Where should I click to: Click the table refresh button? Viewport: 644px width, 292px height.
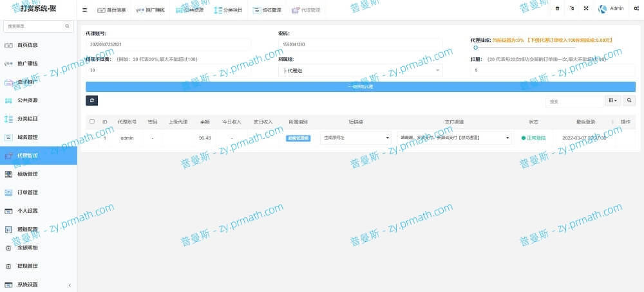pyautogui.click(x=91, y=100)
